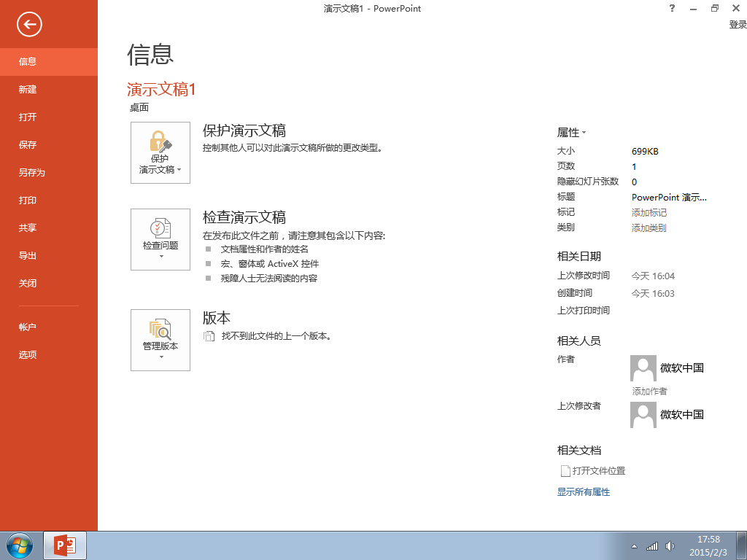Select 打开 in the backstage menu
Screen dimensions: 747x560
(x=49, y=117)
